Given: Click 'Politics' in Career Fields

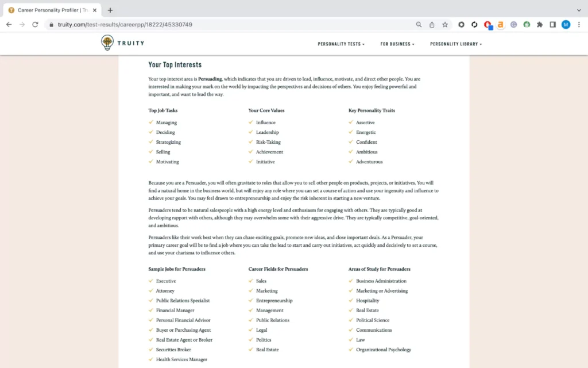Looking at the screenshot, I should click(x=264, y=340).
